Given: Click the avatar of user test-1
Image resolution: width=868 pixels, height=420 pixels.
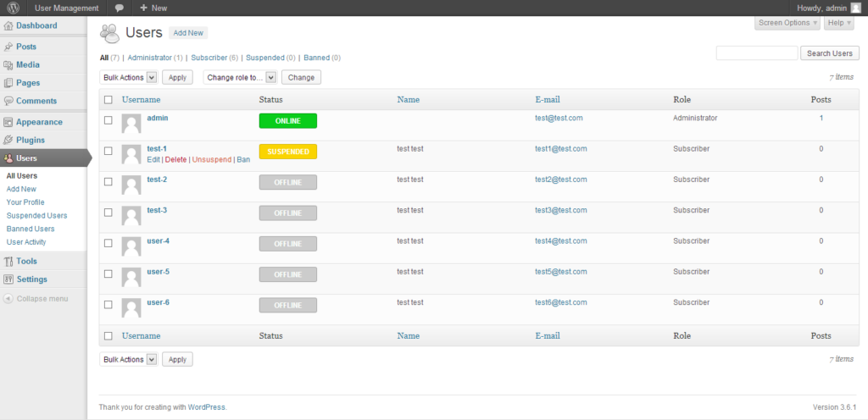Looking at the screenshot, I should click(x=131, y=155).
